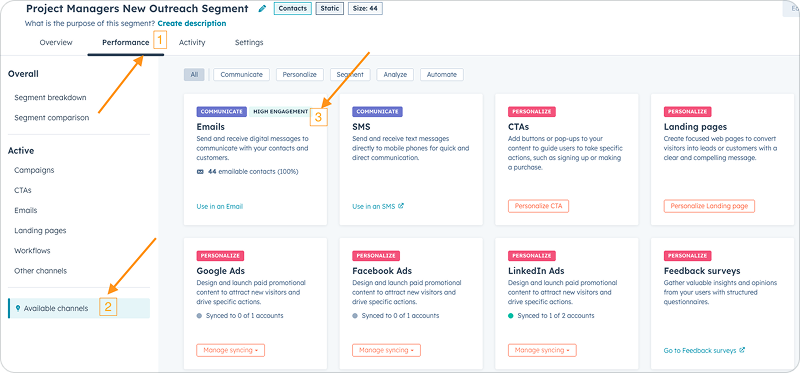Select Workflows in the left sidebar
Viewport: 800px width, 373px height.
tap(32, 251)
